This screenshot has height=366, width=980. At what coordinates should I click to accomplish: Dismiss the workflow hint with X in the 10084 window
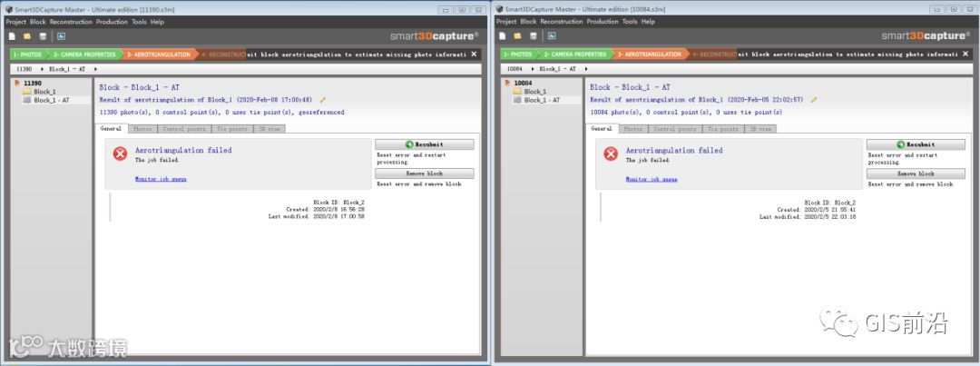[x=965, y=54]
